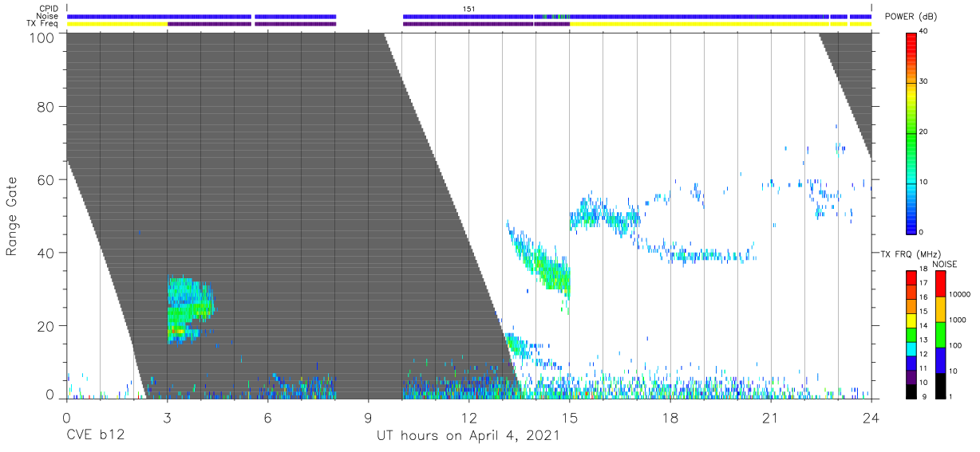The image size is (980, 452).
Task: Click the 17 tick on TX FRQ legend
Action: coord(923,283)
